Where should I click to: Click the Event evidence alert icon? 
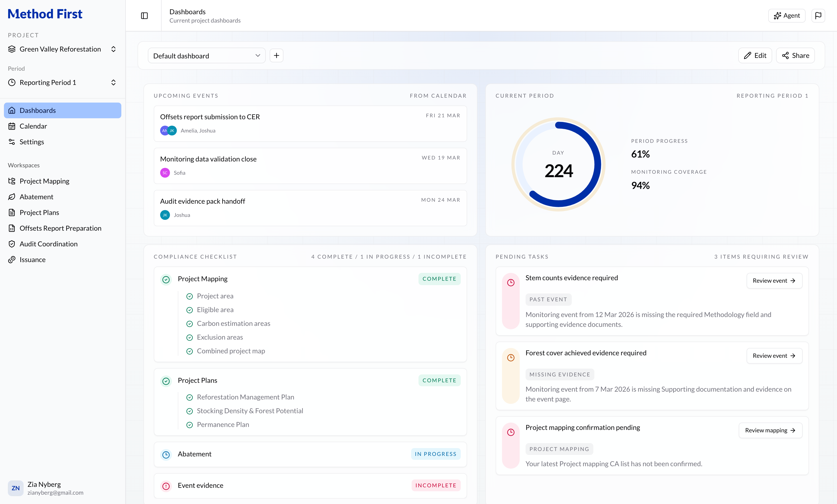point(166,486)
